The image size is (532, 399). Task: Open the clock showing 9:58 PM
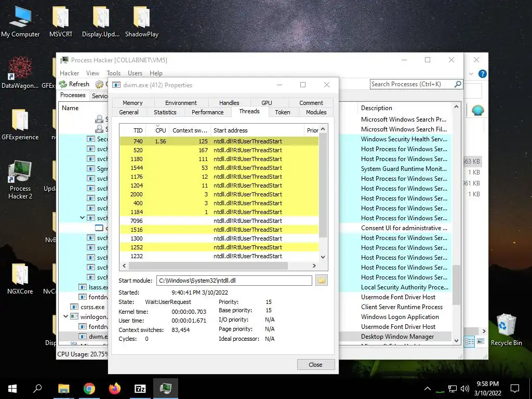tap(487, 389)
